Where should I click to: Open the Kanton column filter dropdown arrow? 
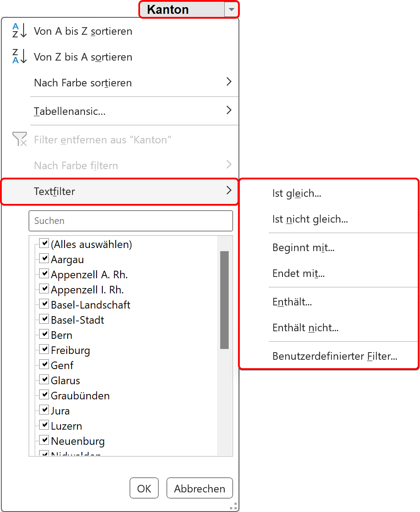(x=231, y=9)
